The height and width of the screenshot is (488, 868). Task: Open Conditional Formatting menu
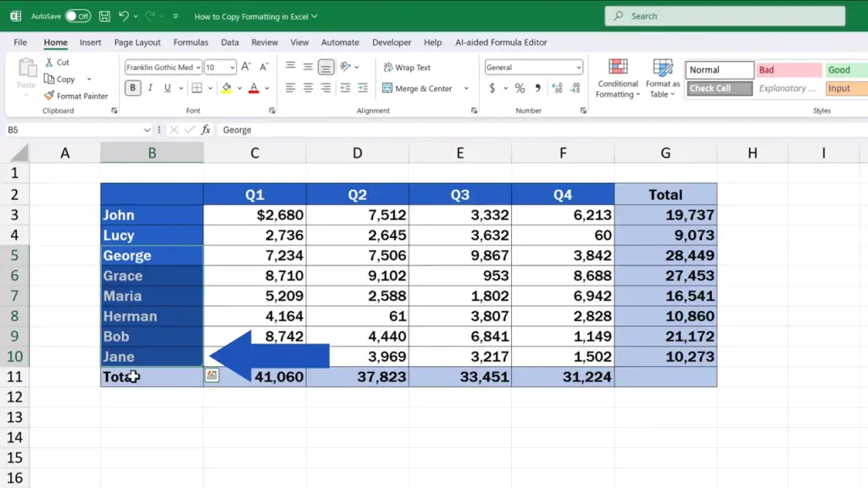tap(618, 79)
